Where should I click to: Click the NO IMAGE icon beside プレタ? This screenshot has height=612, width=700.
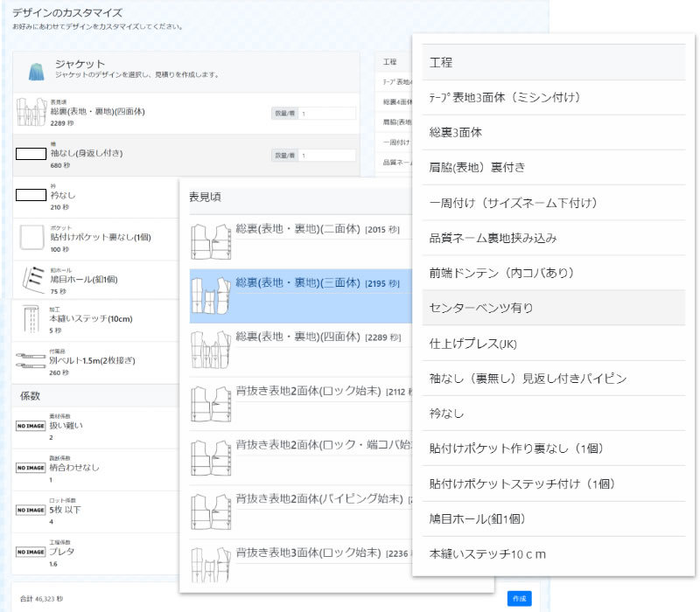click(31, 552)
